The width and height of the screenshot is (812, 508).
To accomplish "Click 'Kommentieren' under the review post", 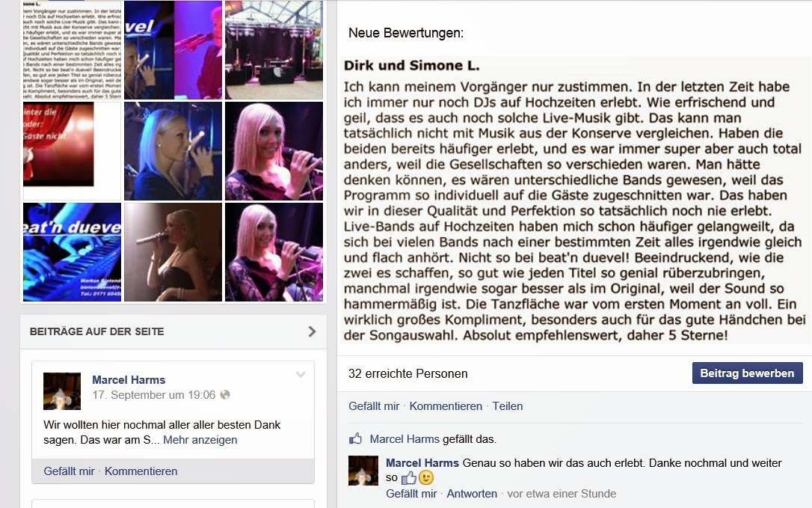I will point(446,406).
